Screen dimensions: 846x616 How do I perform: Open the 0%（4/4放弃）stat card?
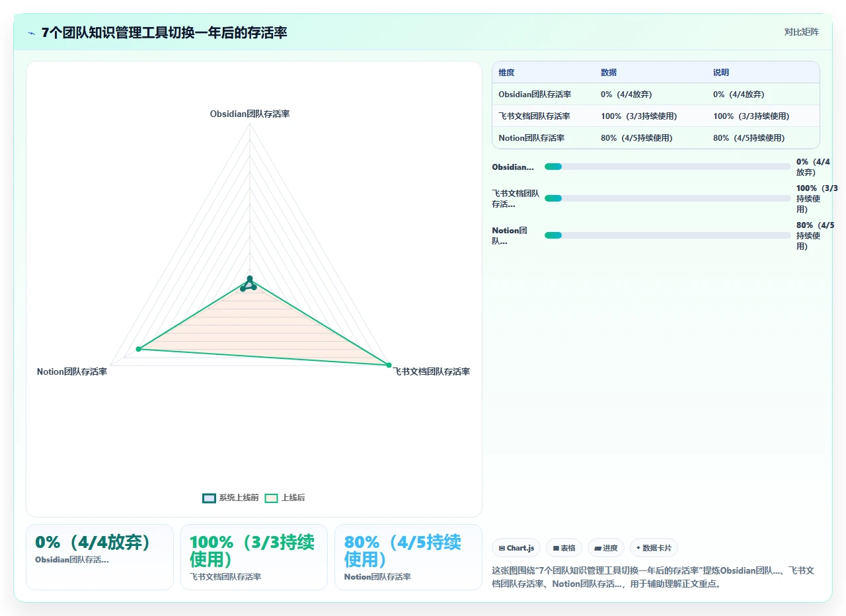(100, 557)
